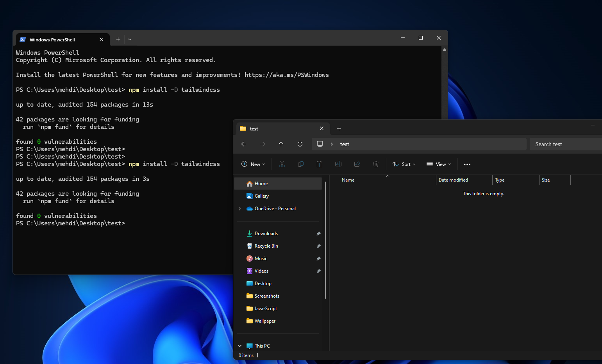
Task: Collapse the This PC tree node
Action: 240,346
